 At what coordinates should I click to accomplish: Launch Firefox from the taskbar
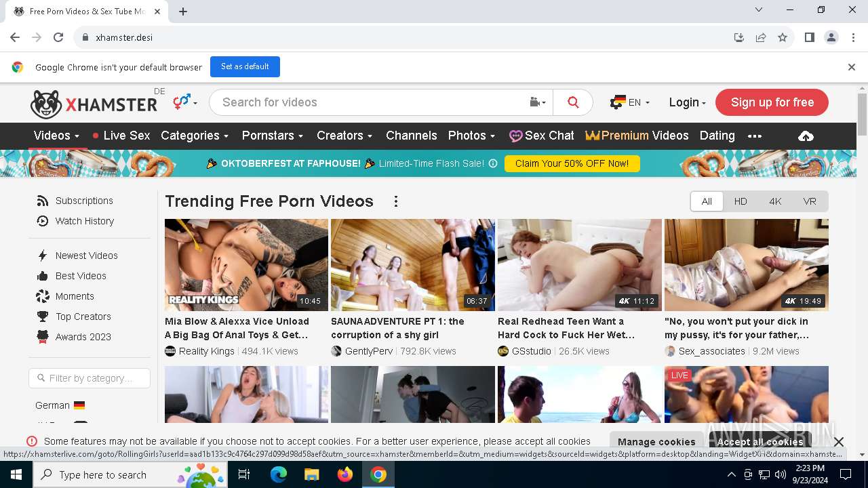point(345,474)
